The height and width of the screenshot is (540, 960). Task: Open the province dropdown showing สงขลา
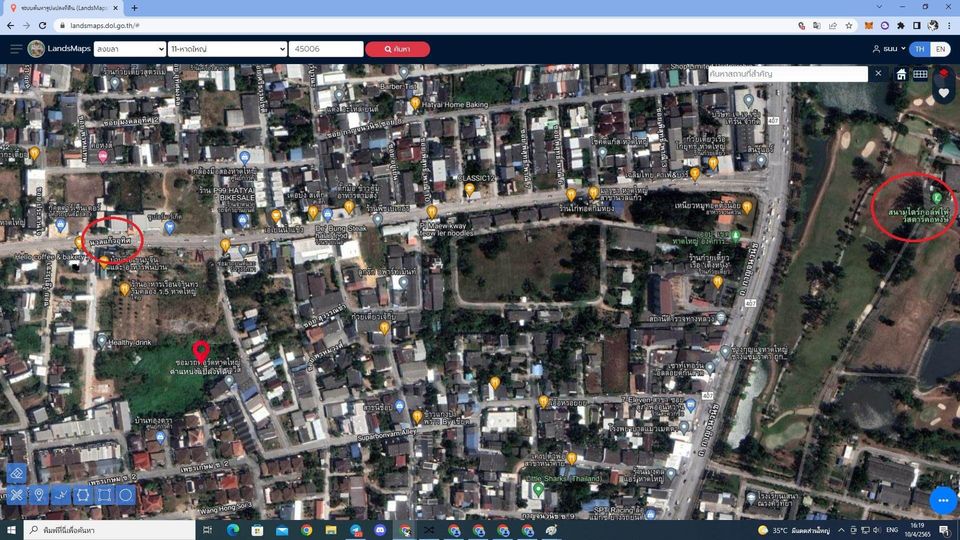coord(130,49)
